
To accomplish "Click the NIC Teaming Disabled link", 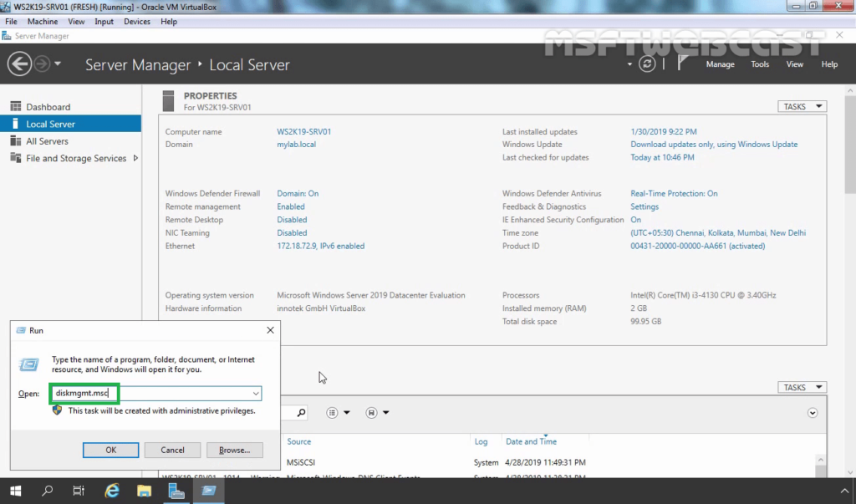I will (292, 232).
